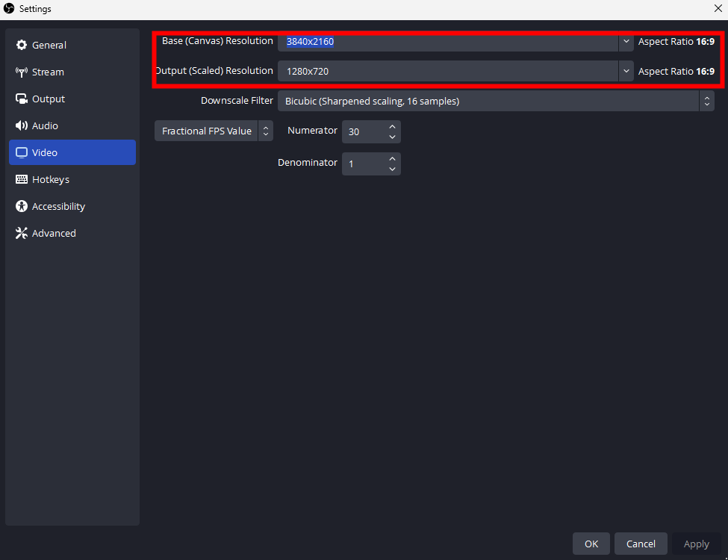The image size is (728, 560).
Task: Expand the Output (Scaled) Resolution dropdown arrow
Action: point(626,72)
